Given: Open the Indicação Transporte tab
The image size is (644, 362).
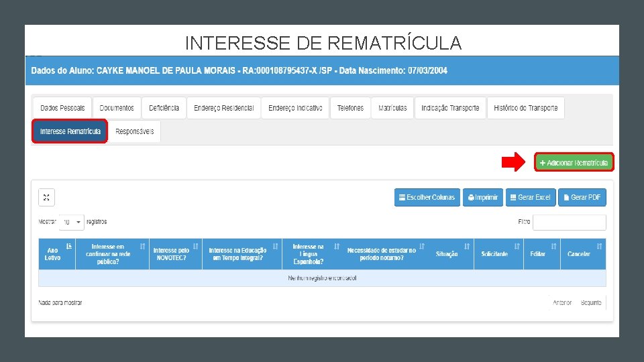Looking at the screenshot, I should [450, 108].
